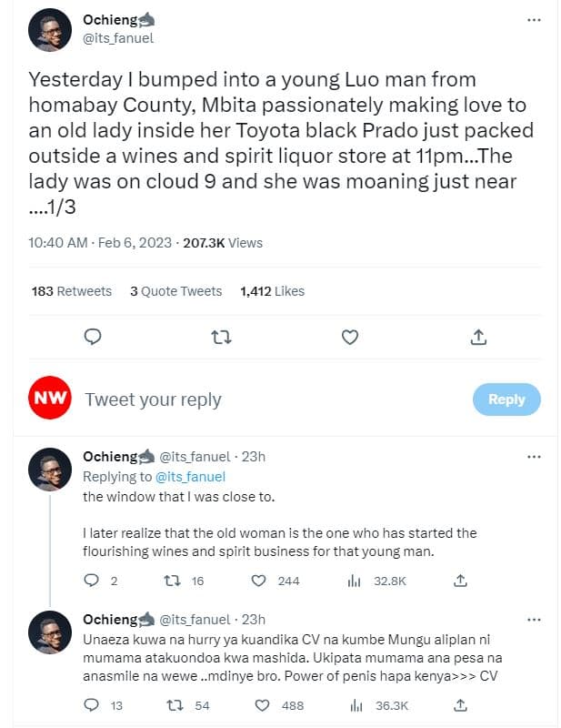Click the reply icon on main tweet
Screen dimensions: 561x728
click(92, 338)
